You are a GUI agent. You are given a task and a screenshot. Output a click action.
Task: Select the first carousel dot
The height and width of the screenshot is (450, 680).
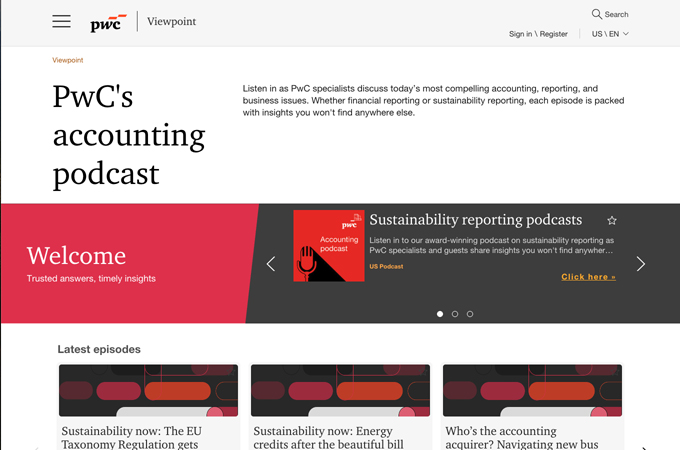point(440,314)
